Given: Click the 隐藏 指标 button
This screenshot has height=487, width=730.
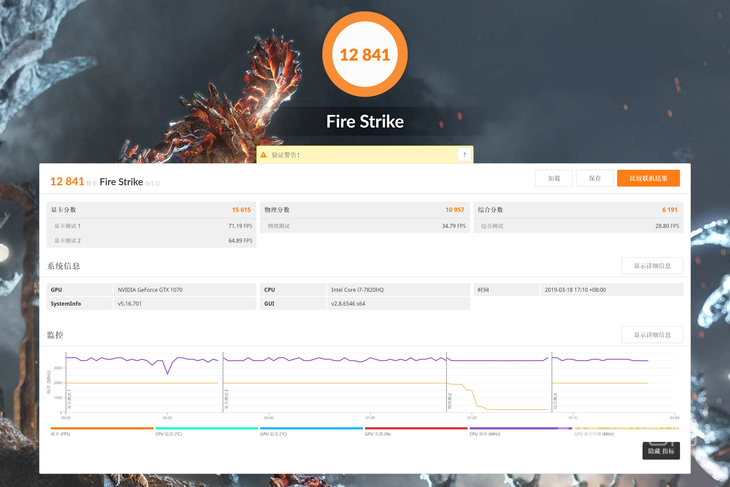Looking at the screenshot, I should click(661, 451).
